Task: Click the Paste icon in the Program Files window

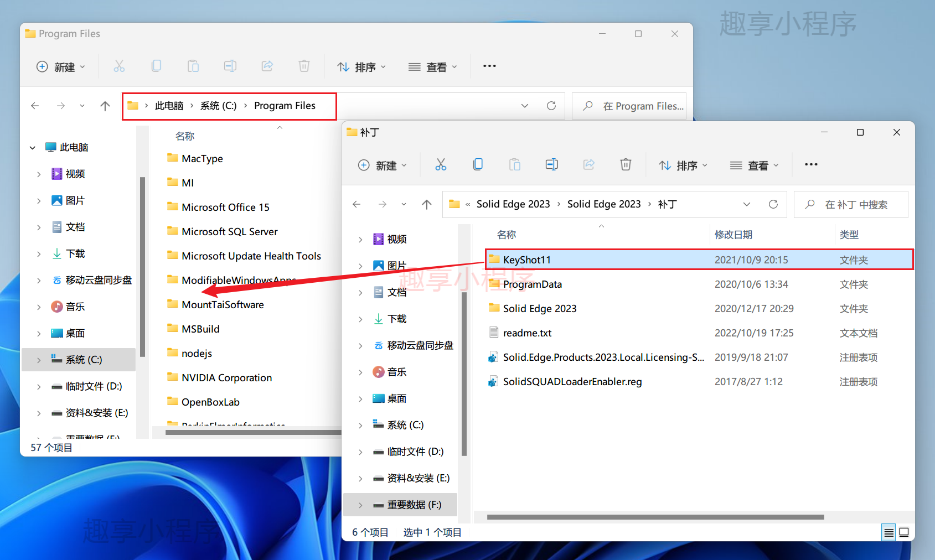Action: click(x=193, y=66)
